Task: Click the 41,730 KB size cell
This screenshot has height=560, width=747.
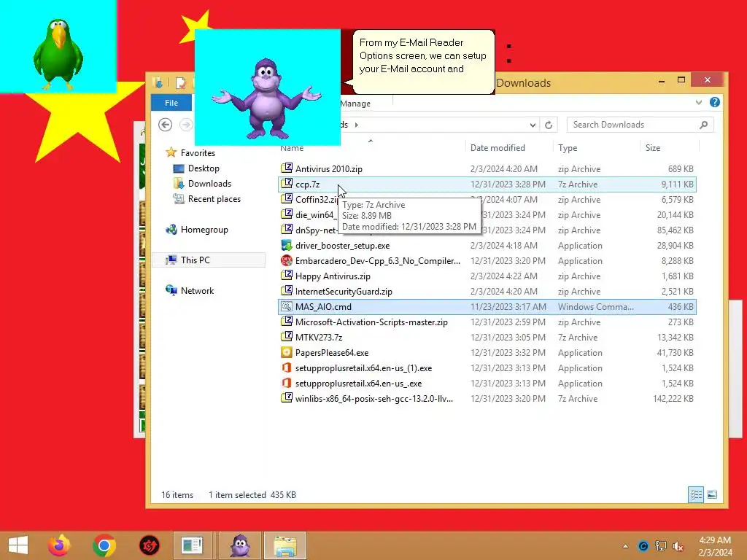Action: 675,353
